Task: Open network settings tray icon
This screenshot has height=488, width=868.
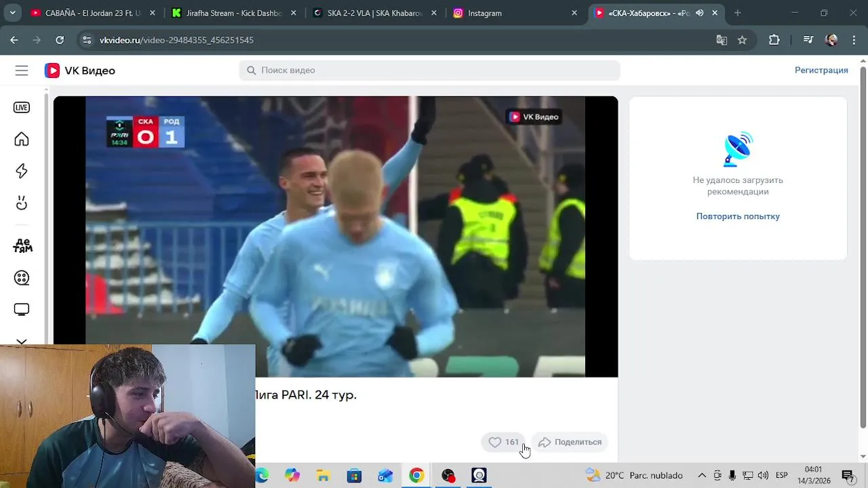Action: coord(748,475)
